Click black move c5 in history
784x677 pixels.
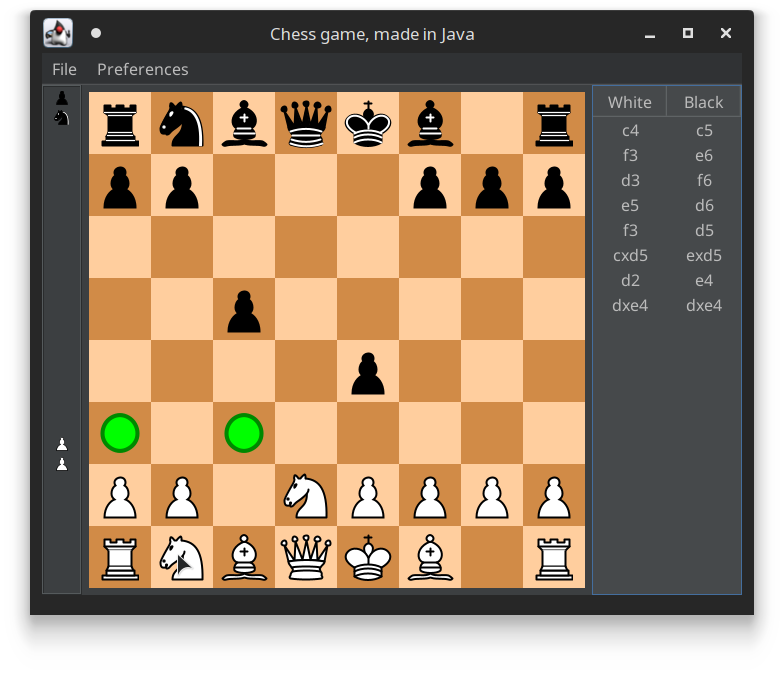704,130
